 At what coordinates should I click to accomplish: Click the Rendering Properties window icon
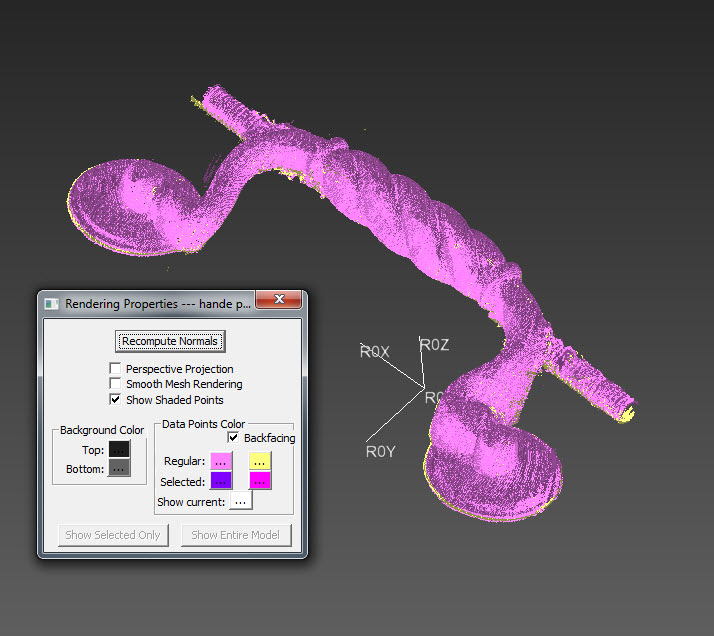point(51,304)
